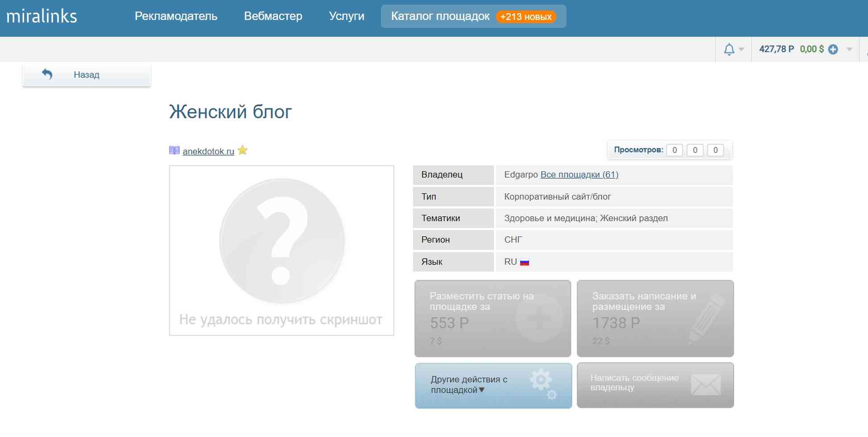Viewport: 868px width, 437px height.
Task: Click the missing screenshot placeholder thumbnail
Action: click(281, 250)
